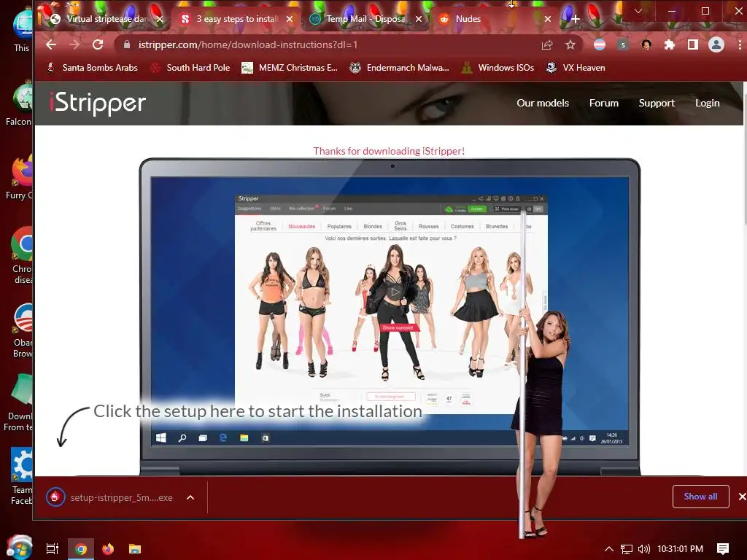Click the face avatar extension icon
This screenshot has width=747, height=560.
(646, 44)
